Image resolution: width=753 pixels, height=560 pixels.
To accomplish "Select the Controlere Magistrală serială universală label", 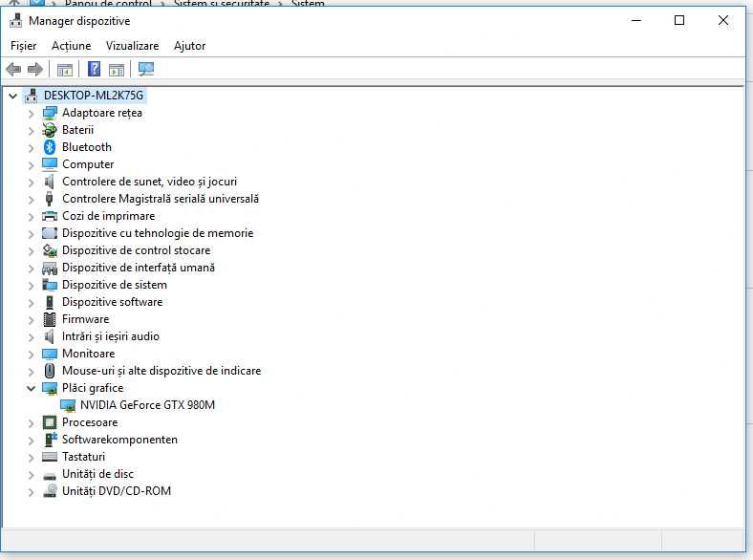I will click(x=161, y=199).
